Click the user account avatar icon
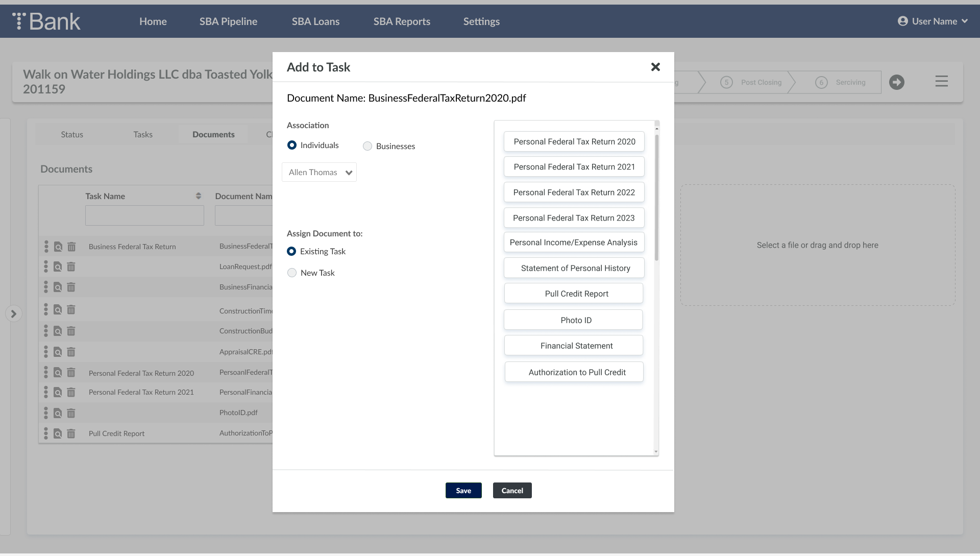Image resolution: width=980 pixels, height=556 pixels. (902, 21)
